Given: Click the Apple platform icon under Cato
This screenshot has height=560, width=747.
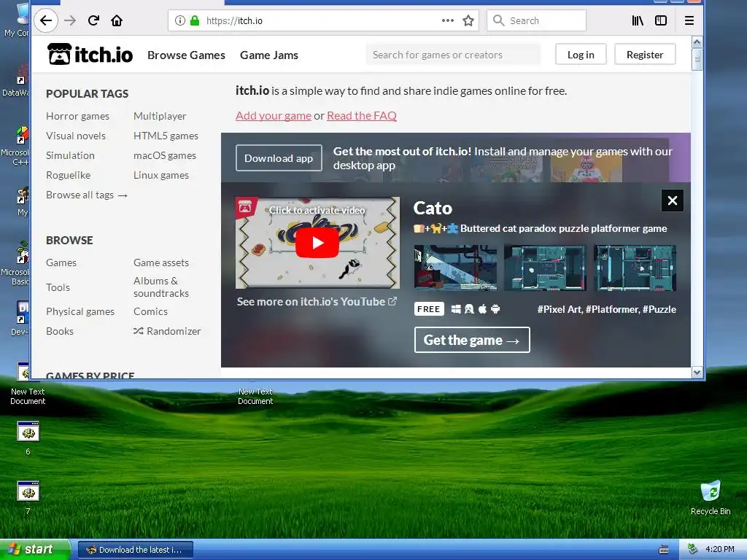Looking at the screenshot, I should 482,309.
